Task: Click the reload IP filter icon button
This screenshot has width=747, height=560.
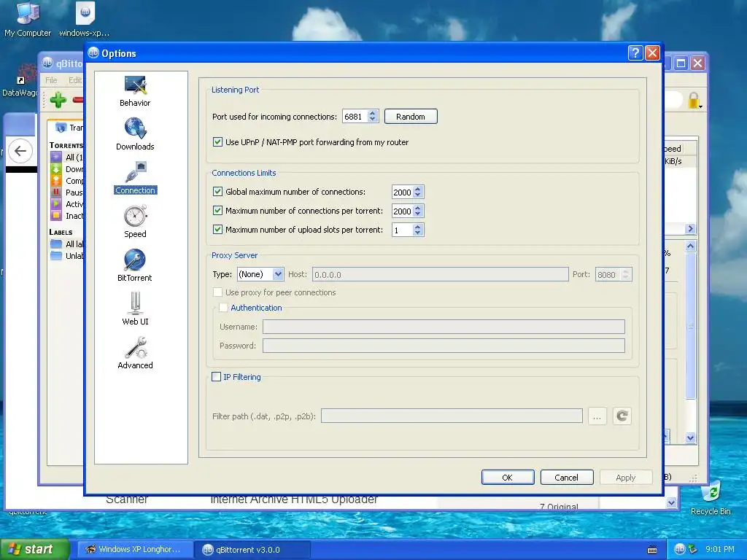Action: tap(622, 416)
